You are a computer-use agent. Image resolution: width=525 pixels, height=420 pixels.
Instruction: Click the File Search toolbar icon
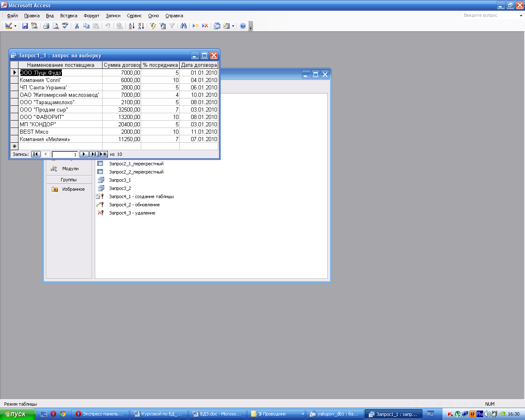[34, 26]
